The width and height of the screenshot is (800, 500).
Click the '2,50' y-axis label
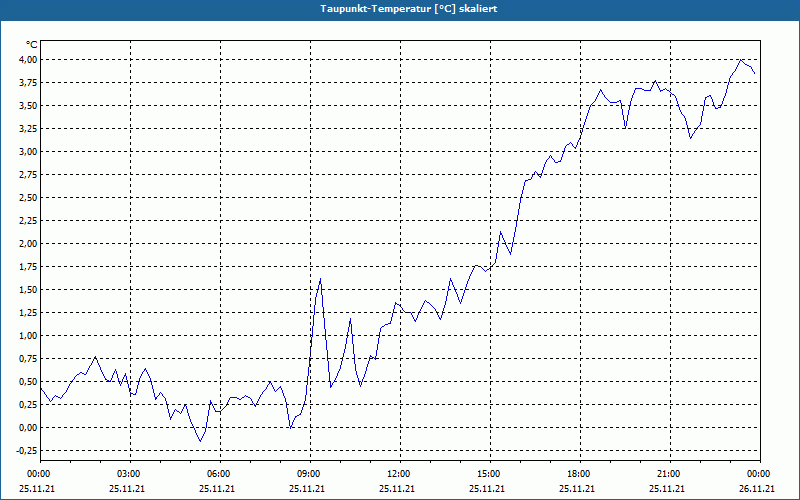28,197
